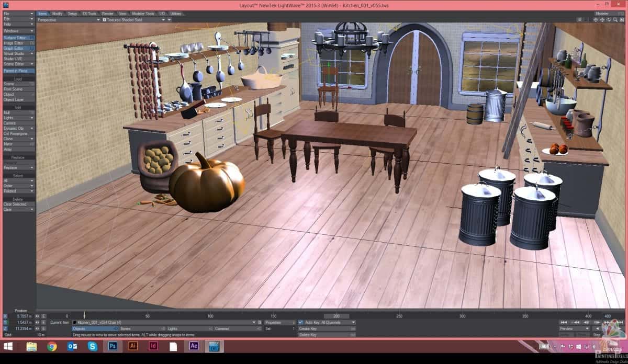Open the Surface Editor
628x364 pixels.
tap(16, 38)
